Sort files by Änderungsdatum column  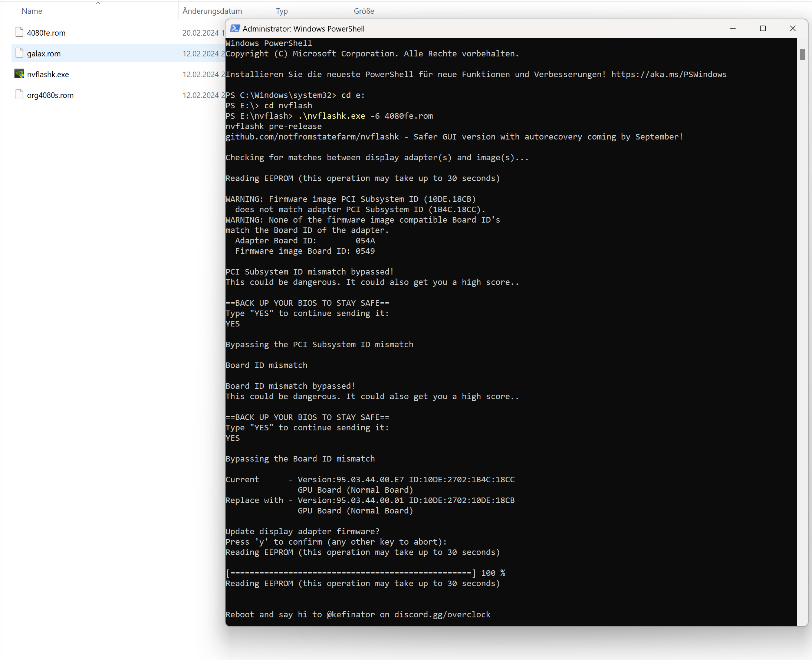tap(212, 11)
